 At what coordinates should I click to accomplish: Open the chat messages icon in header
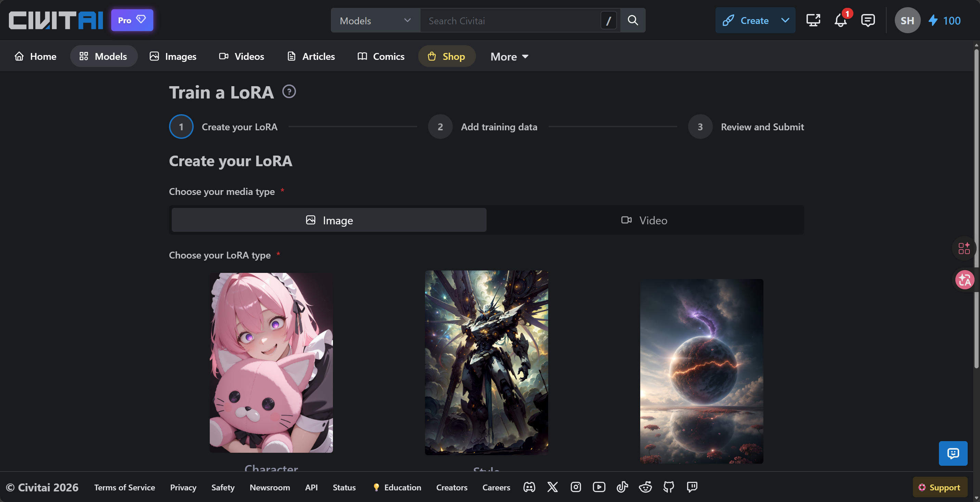(x=868, y=20)
